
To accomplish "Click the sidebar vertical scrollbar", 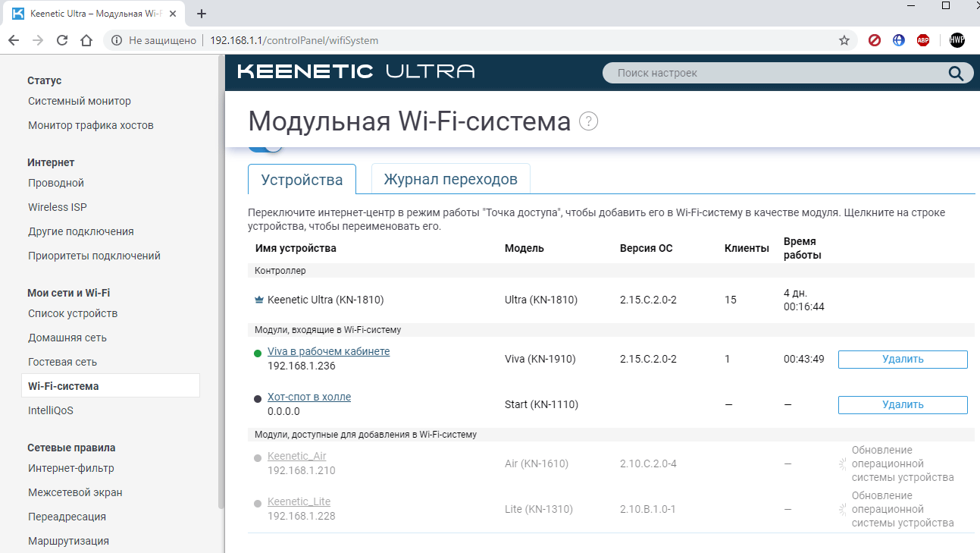I will [221, 288].
